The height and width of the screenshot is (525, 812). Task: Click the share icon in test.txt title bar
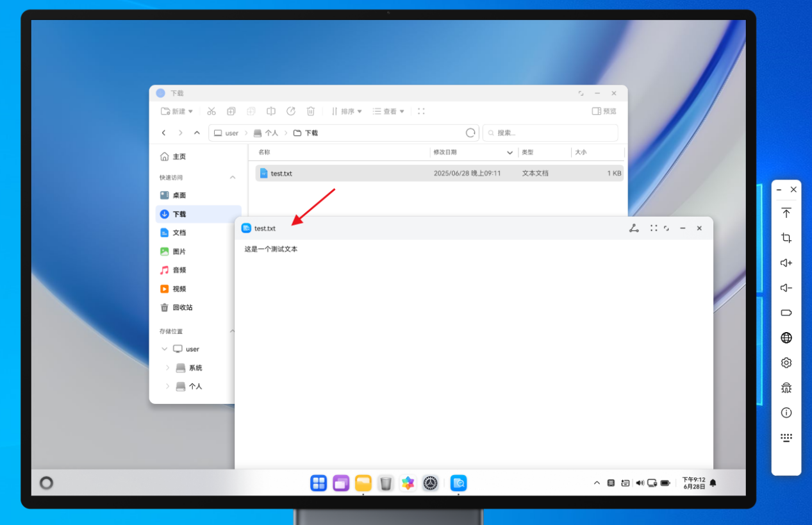pos(634,228)
